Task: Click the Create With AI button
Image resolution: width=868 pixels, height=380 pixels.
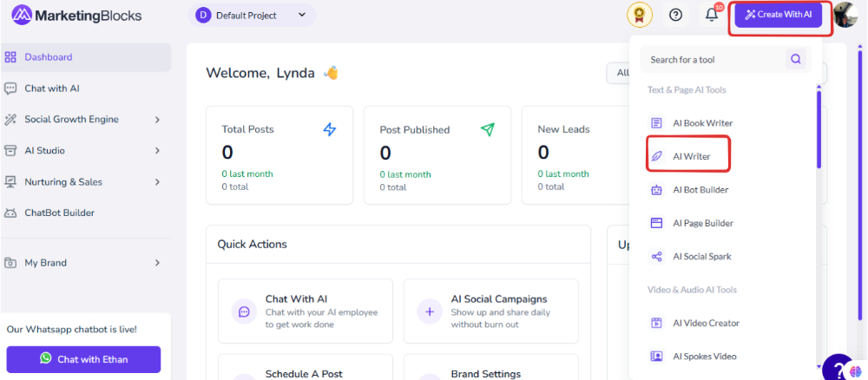Action: (x=779, y=15)
